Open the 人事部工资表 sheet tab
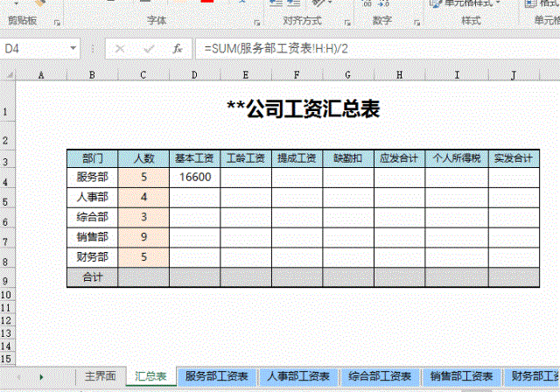Viewport: 560px width, 392px height. point(298,376)
